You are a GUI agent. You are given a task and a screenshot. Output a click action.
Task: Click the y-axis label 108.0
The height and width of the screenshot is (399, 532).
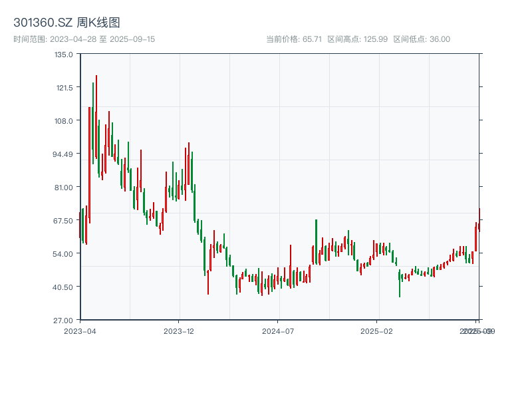(63, 121)
